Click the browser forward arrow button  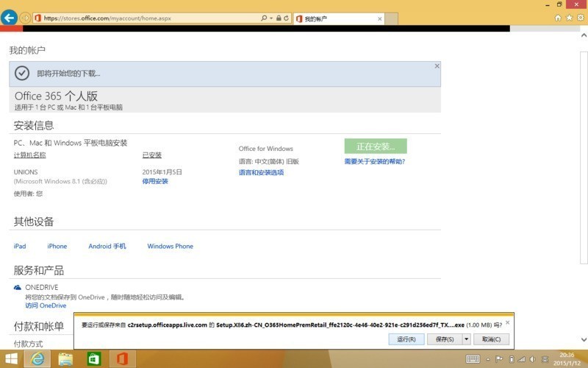25,18
